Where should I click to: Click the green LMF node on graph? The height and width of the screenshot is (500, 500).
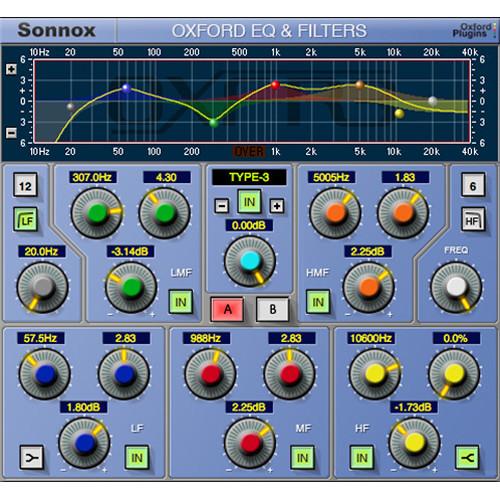pyautogui.click(x=214, y=123)
